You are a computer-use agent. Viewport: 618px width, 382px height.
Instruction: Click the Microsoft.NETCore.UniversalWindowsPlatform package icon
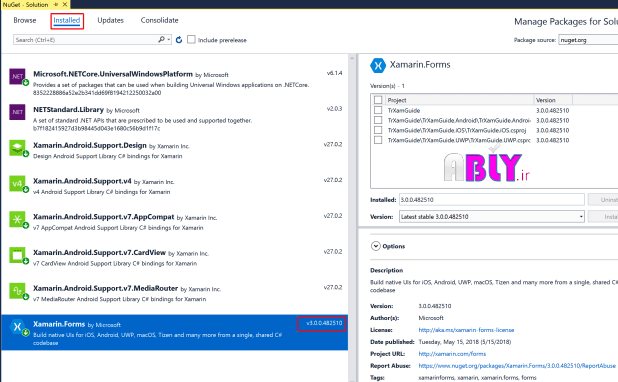(17, 76)
